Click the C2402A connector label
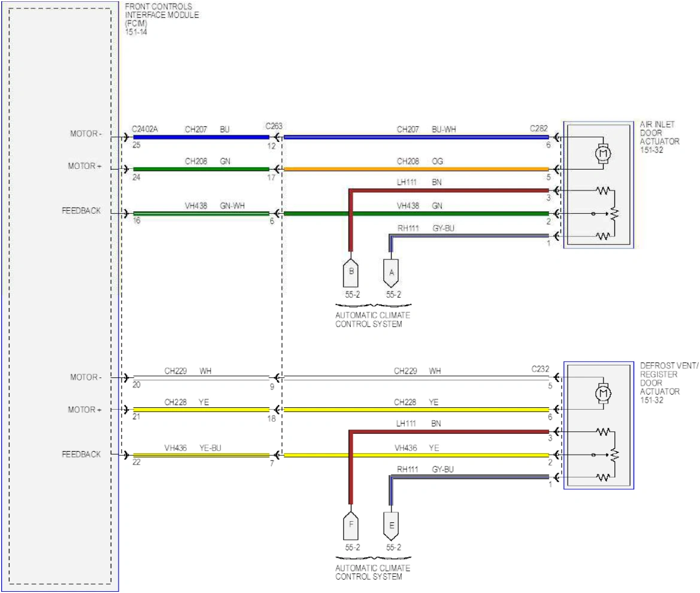 click(145, 129)
